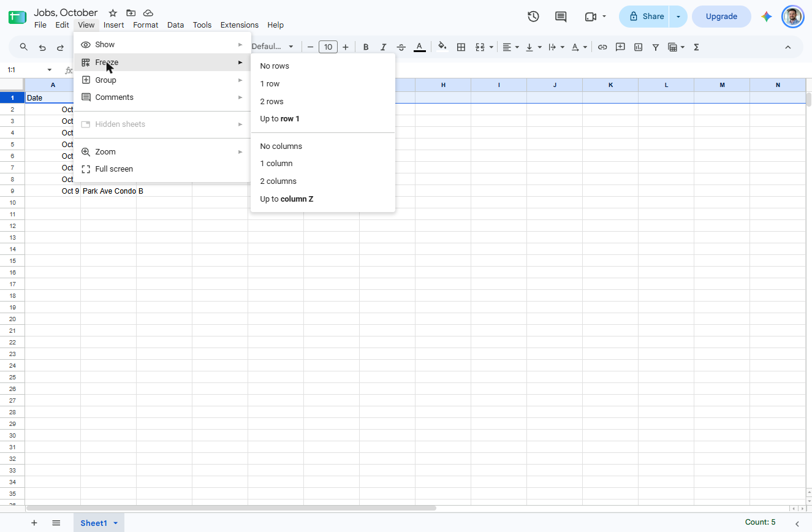Toggle strikethrough formatting
The height and width of the screenshot is (532, 812).
[401, 47]
